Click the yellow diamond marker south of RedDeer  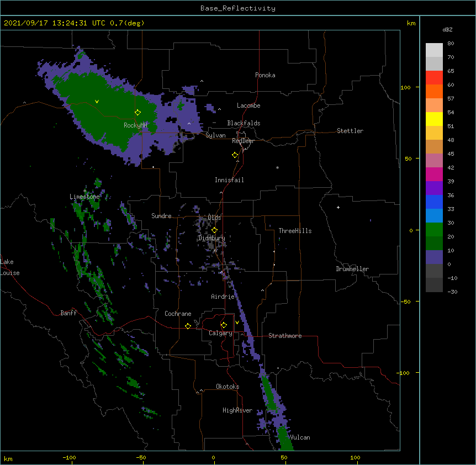pos(235,155)
